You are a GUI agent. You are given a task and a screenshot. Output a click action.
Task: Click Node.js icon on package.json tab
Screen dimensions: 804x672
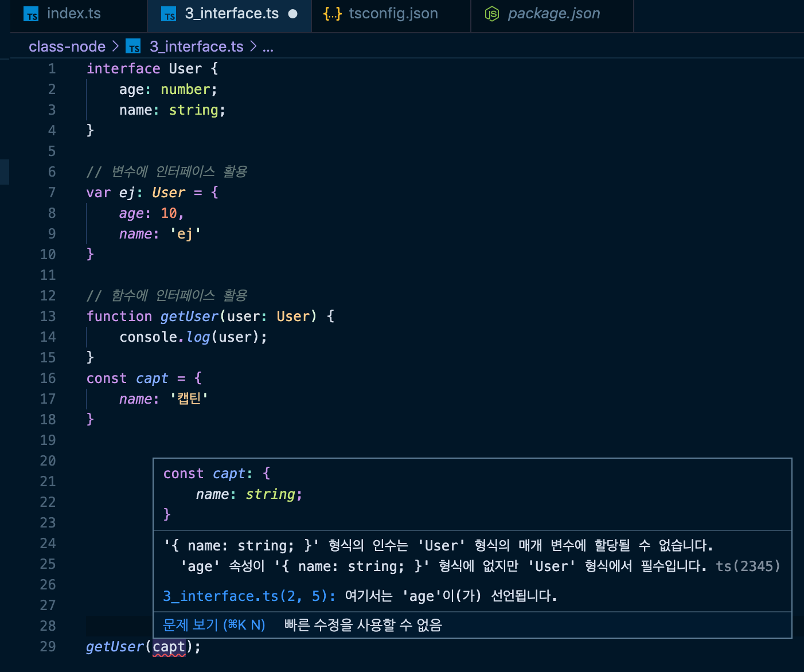tap(492, 14)
